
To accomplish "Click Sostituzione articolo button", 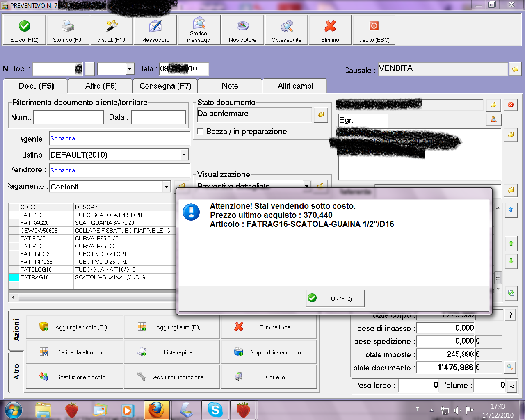I will point(74,377).
